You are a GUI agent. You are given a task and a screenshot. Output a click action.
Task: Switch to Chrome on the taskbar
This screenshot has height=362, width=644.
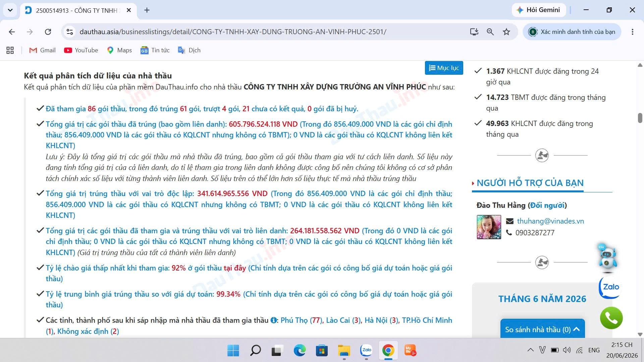tap(388, 351)
